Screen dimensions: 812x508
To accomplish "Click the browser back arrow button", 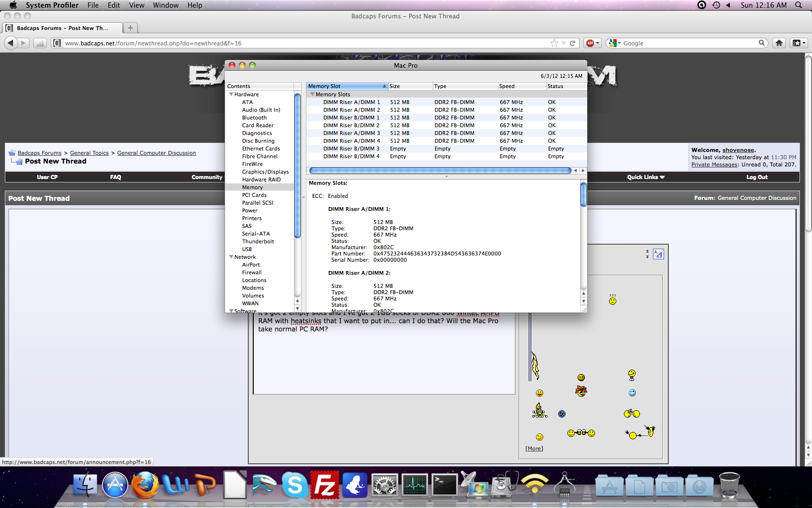I will (10, 43).
